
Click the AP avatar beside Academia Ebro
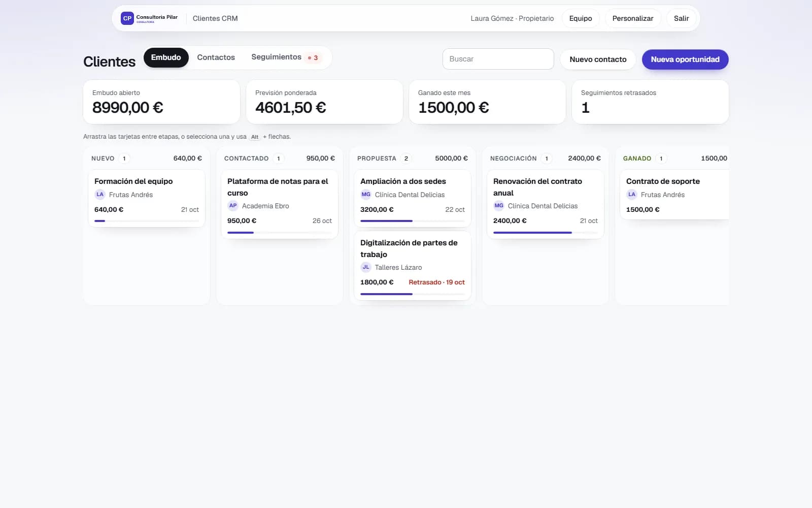[x=233, y=206]
